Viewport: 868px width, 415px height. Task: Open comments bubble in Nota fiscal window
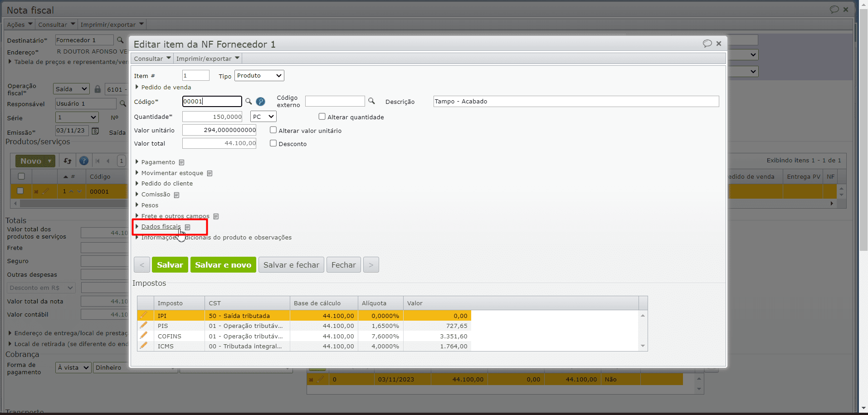point(834,10)
